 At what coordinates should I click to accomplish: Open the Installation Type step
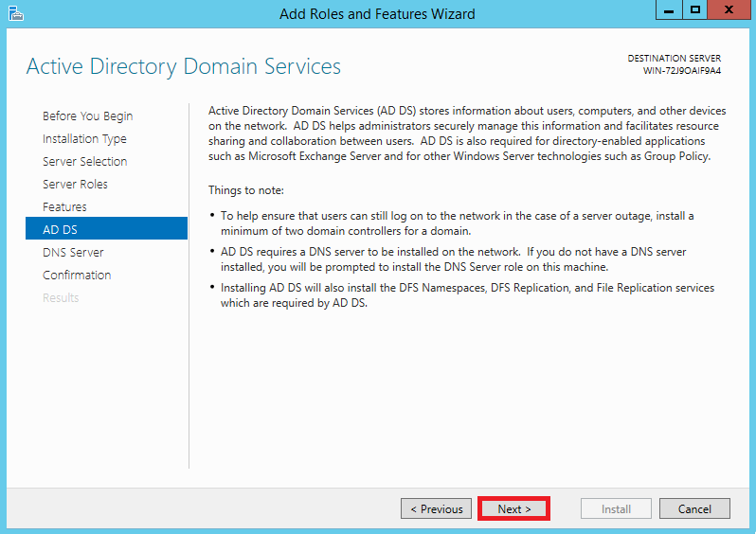84,139
